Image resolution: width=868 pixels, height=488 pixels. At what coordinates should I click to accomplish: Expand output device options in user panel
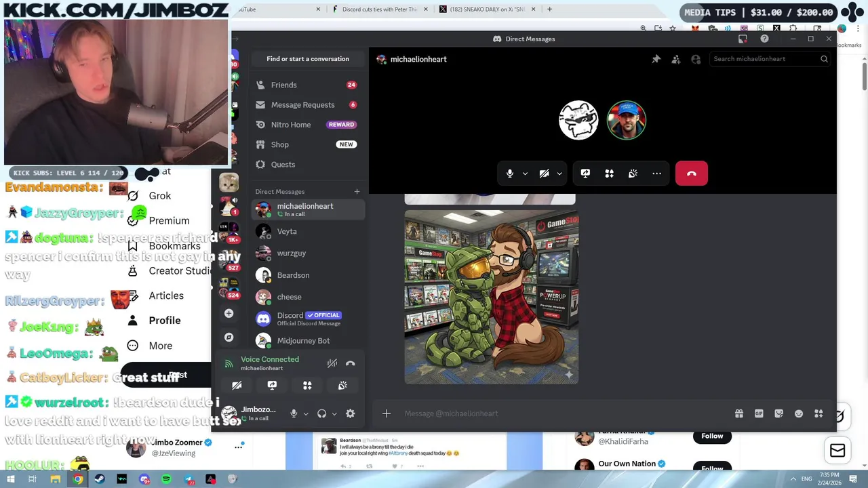[x=334, y=413]
